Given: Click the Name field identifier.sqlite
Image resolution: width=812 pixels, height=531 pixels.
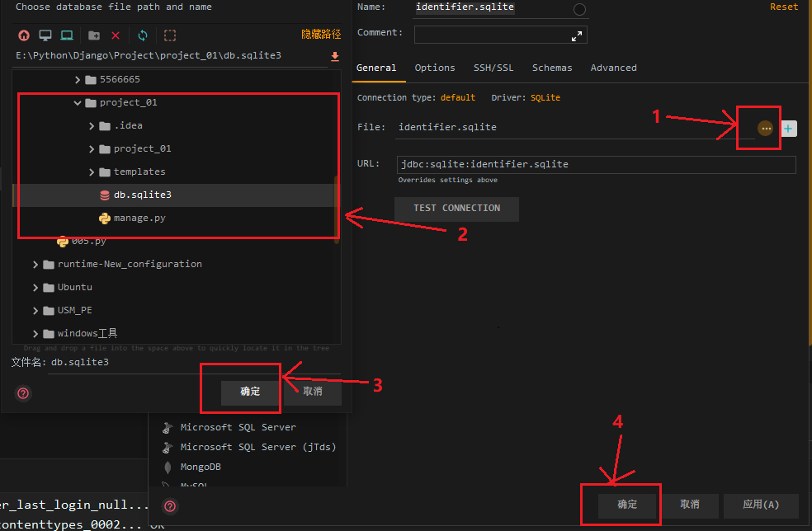Looking at the screenshot, I should coord(501,7).
